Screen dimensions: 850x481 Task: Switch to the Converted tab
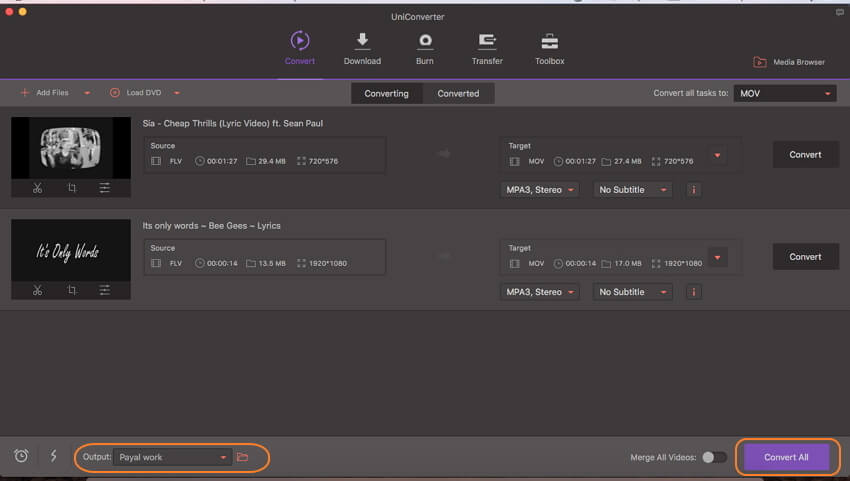tap(458, 93)
